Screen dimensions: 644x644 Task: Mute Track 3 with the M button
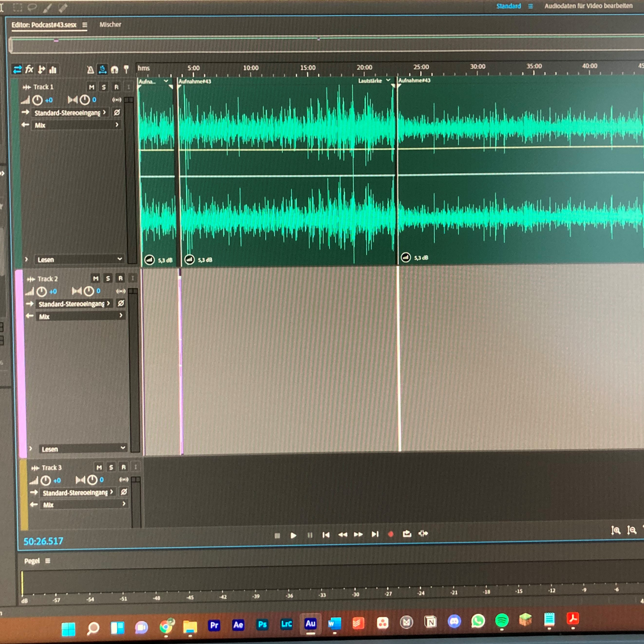click(x=99, y=467)
